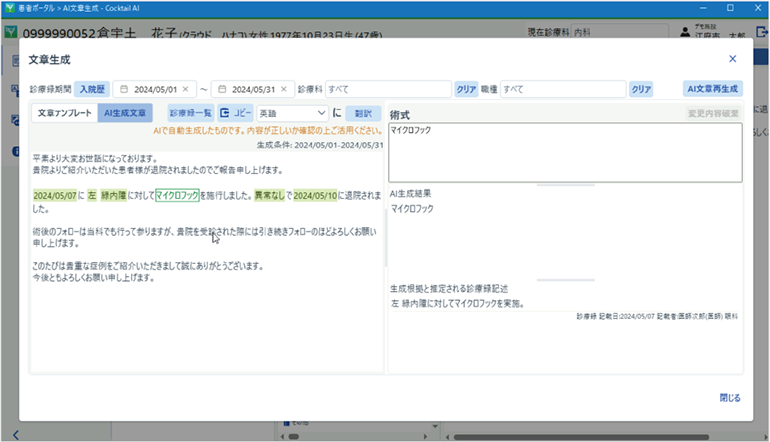Click into the 術式 text area
770x442 pixels.
point(564,152)
